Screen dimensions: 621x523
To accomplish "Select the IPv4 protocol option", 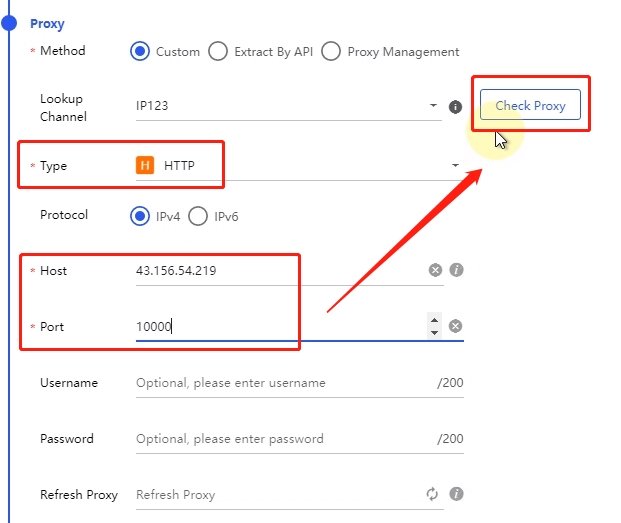I will [x=140, y=216].
